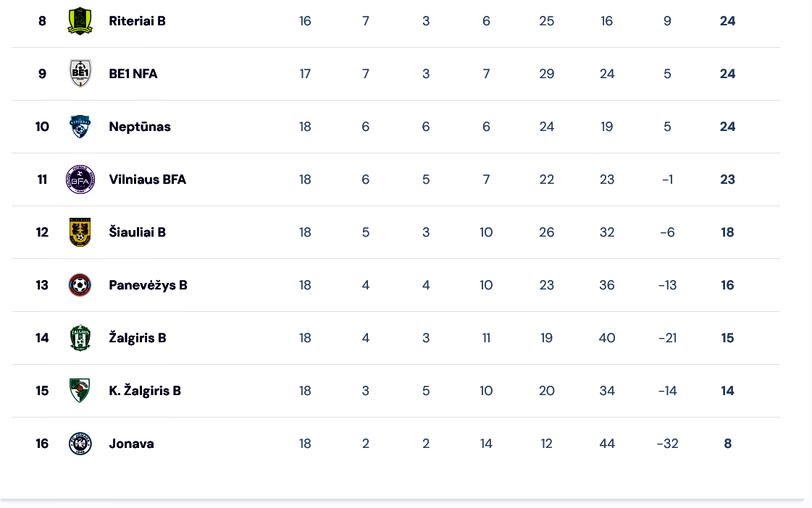Open the Vilniaus BFA team name link
Viewport: 812px width, 508px height.
[148, 179]
